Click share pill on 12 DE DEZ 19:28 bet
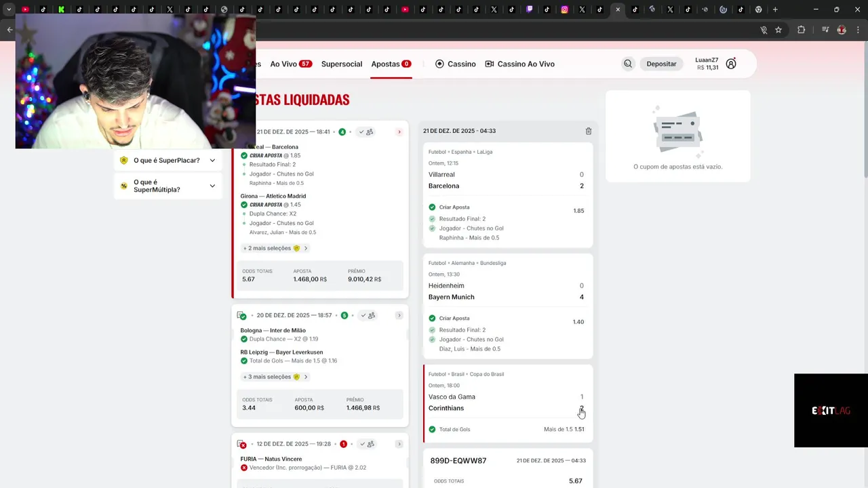This screenshot has height=488, width=868. (x=367, y=444)
